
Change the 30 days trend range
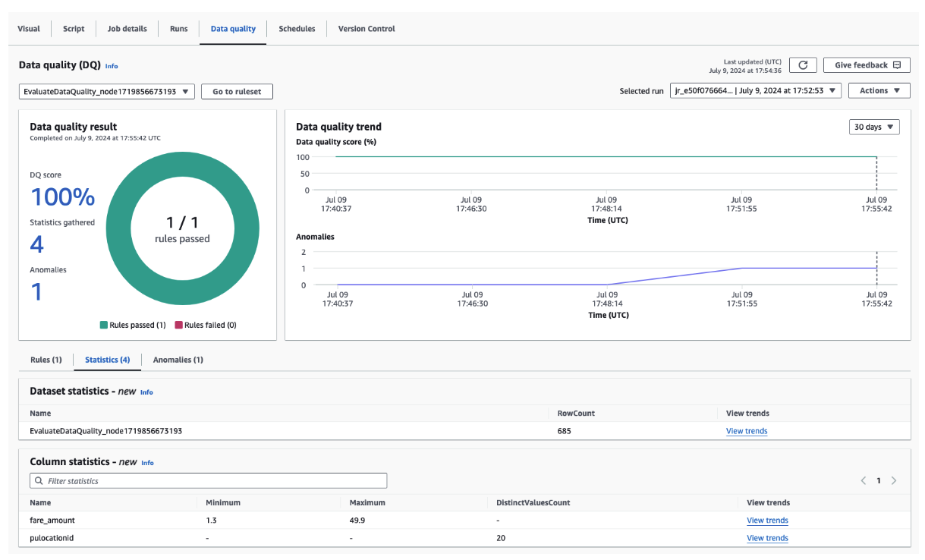pyautogui.click(x=873, y=127)
